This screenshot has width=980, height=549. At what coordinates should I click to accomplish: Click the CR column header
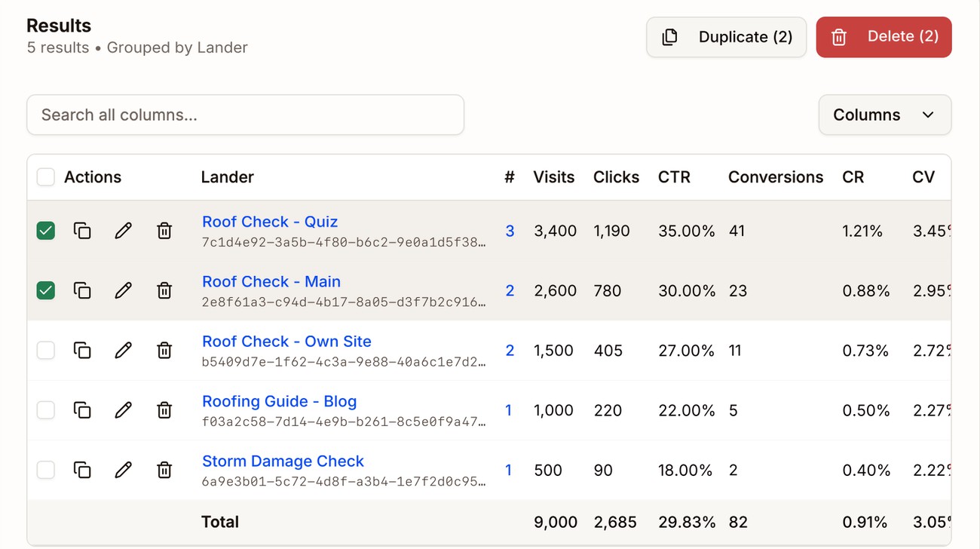tap(853, 177)
